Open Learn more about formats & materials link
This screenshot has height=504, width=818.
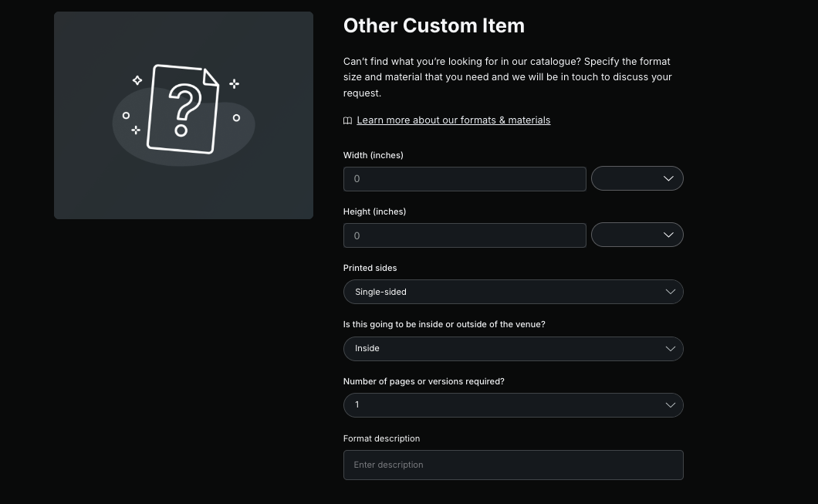click(453, 120)
